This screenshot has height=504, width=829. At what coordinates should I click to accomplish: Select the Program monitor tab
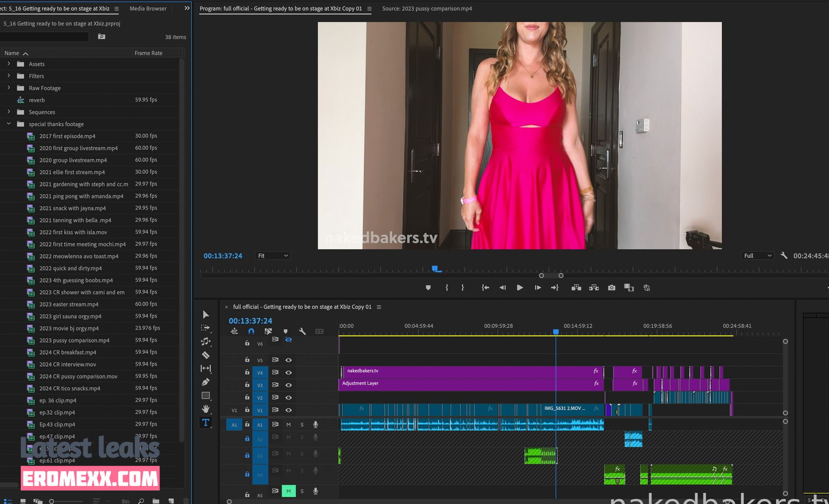pos(281,8)
